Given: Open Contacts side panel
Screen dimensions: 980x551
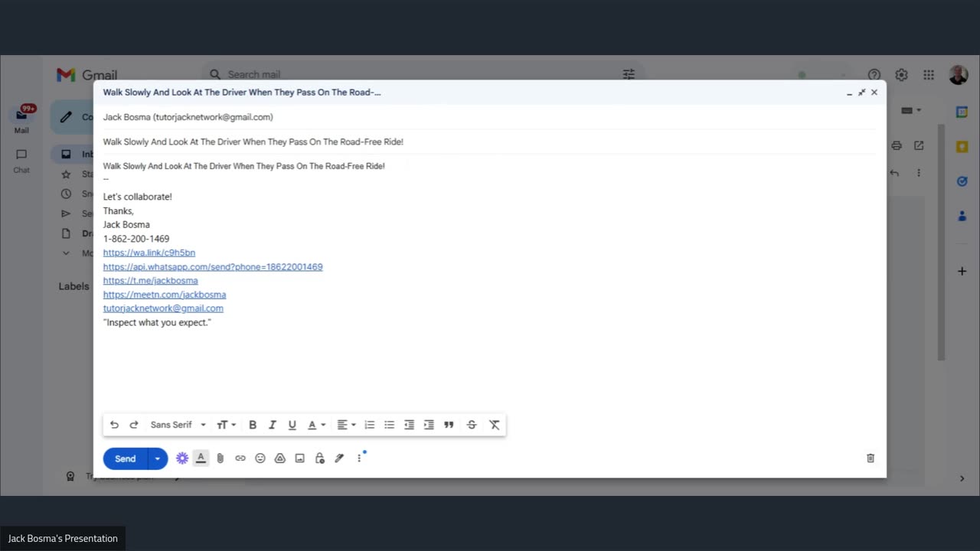Looking at the screenshot, I should click(962, 217).
